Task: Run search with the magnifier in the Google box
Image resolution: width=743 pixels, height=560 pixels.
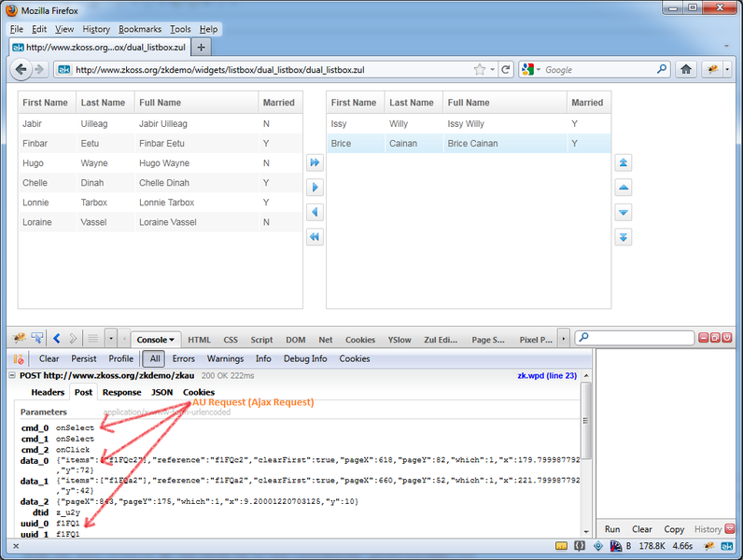Action: pos(662,69)
